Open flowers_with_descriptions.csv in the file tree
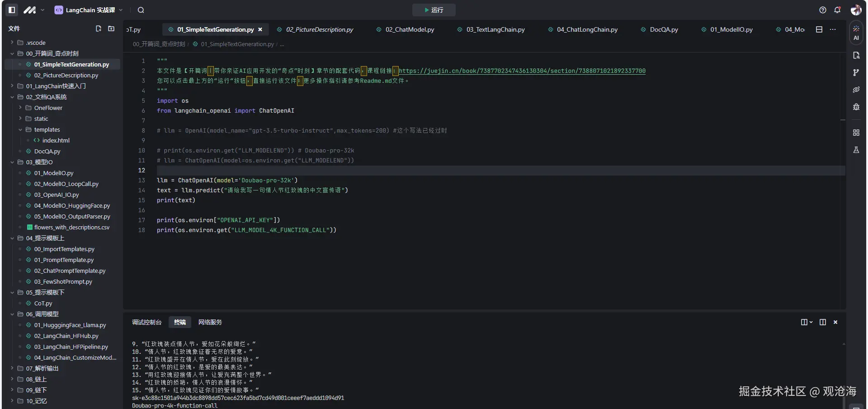 coord(71,227)
